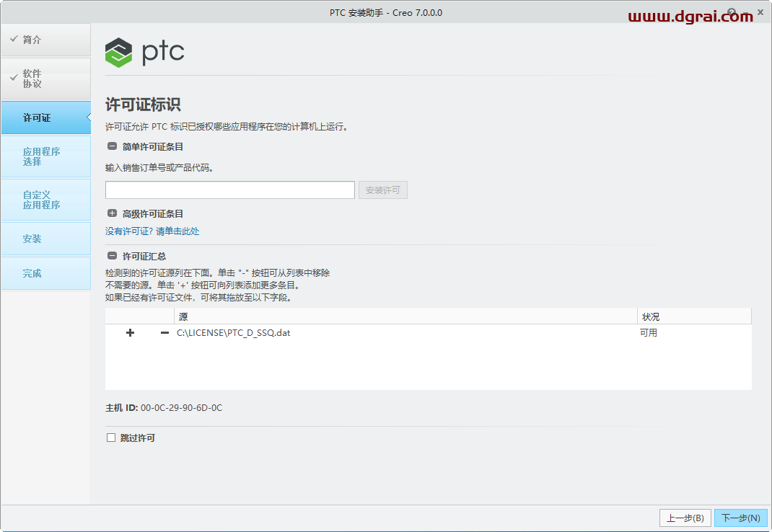Open the 没有许可证? 请单击此处 link
Viewport: 772px width, 532px height.
tap(152, 231)
